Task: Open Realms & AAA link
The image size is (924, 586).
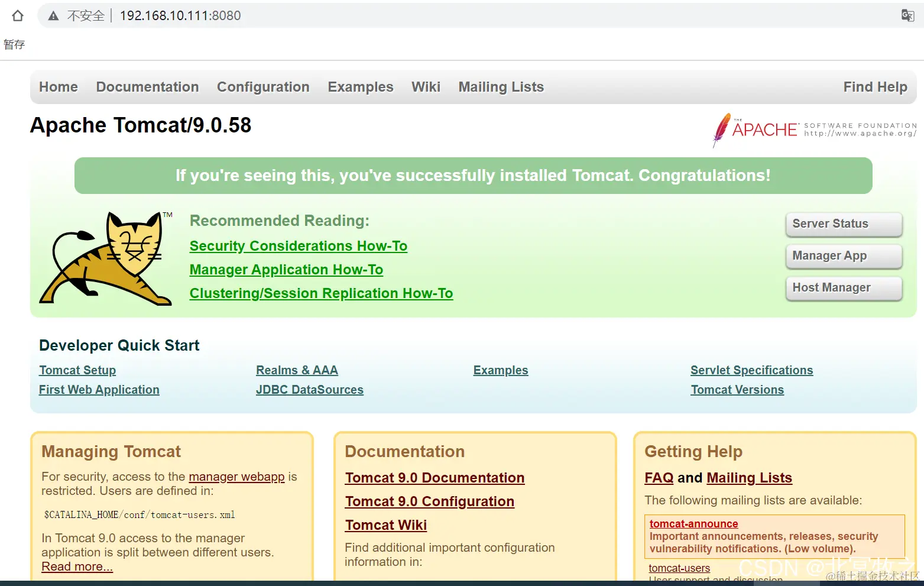Action: click(297, 370)
